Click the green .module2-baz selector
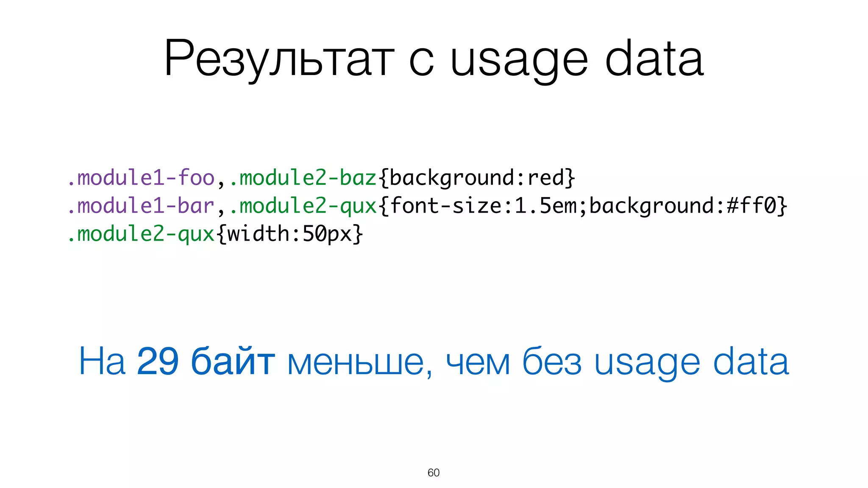The image size is (868, 488). pos(303,177)
